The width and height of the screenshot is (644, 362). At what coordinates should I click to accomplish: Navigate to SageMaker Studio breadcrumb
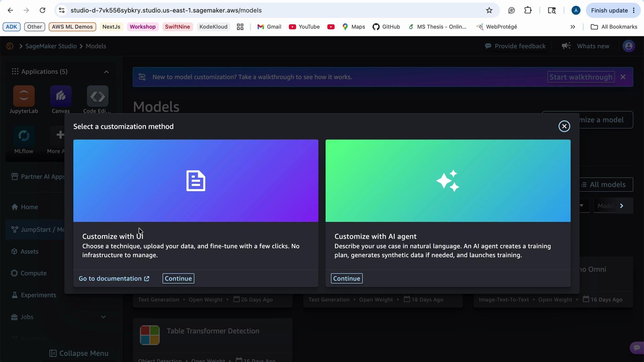pyautogui.click(x=51, y=46)
